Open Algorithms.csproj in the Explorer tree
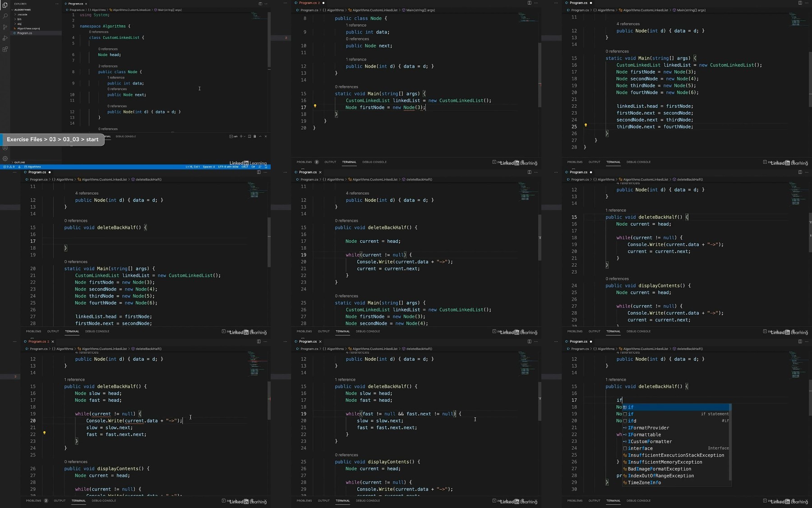The image size is (812, 508). tap(36, 28)
